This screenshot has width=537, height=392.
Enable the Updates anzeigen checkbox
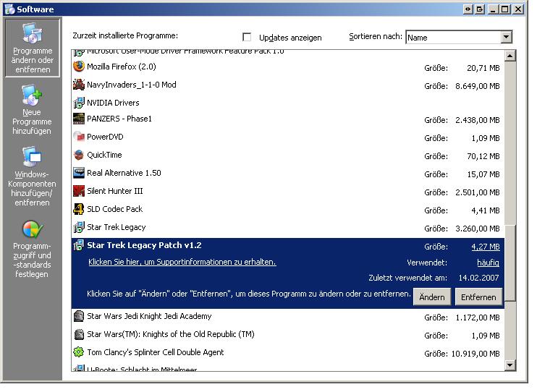pyautogui.click(x=247, y=37)
